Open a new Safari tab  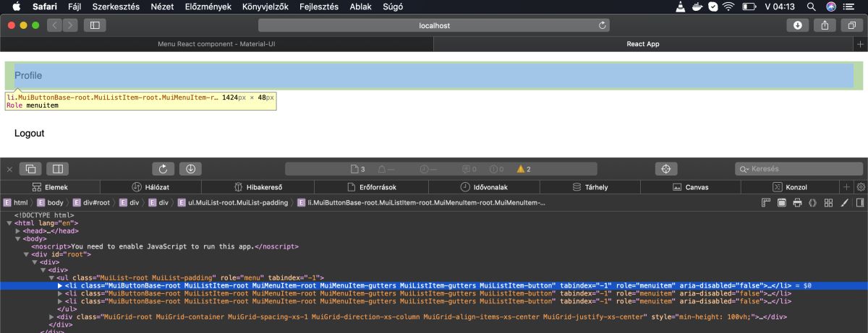pyautogui.click(x=860, y=44)
